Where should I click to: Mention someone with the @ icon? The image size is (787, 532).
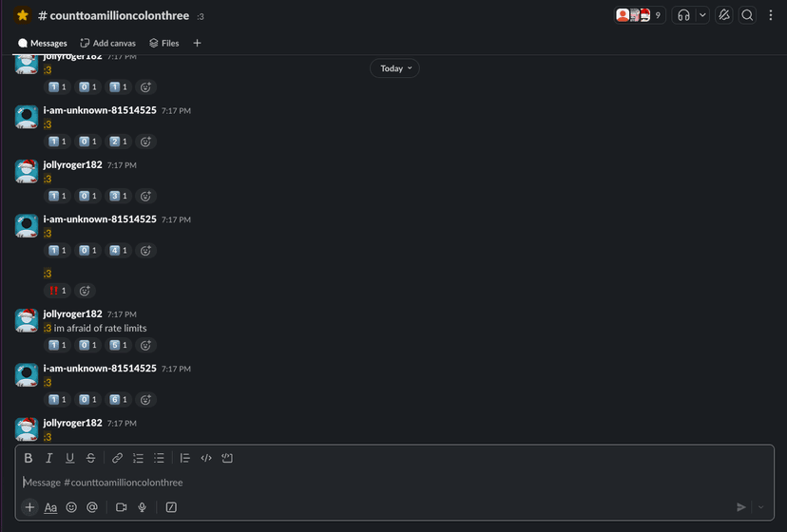pos(92,507)
